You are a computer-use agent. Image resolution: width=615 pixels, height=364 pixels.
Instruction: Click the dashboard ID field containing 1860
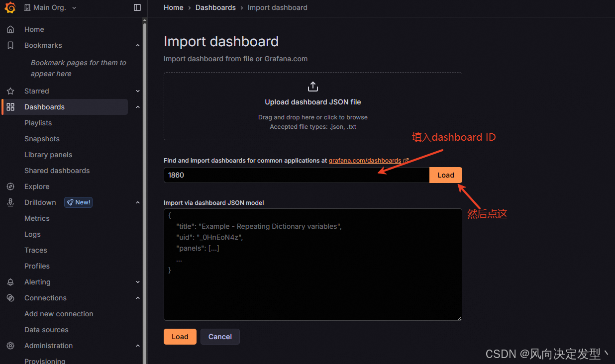click(x=297, y=175)
